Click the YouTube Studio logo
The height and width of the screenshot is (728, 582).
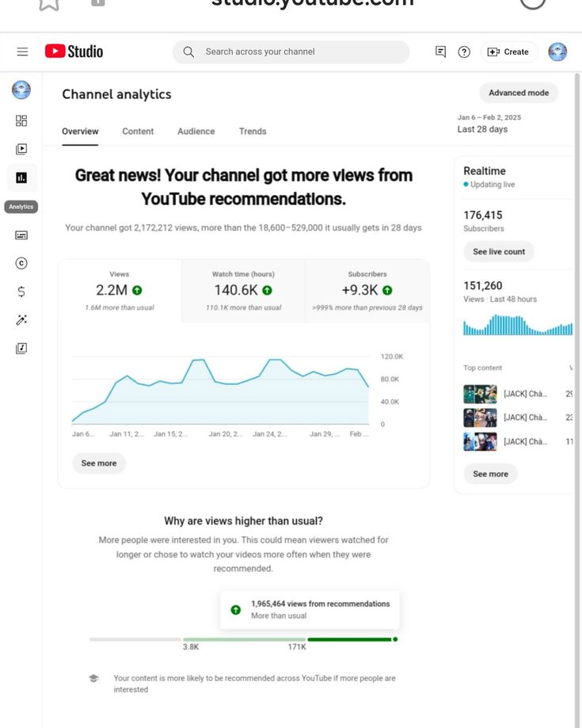(74, 51)
